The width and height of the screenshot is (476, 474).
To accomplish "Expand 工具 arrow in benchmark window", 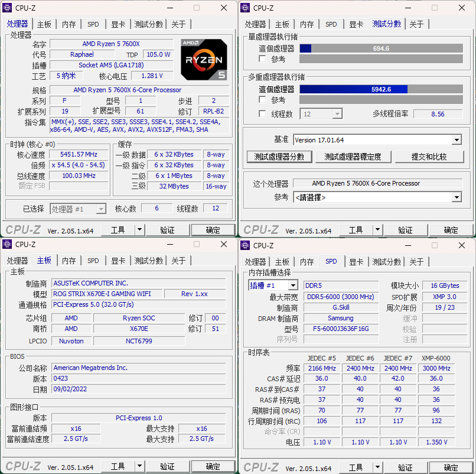I will tap(377, 230).
